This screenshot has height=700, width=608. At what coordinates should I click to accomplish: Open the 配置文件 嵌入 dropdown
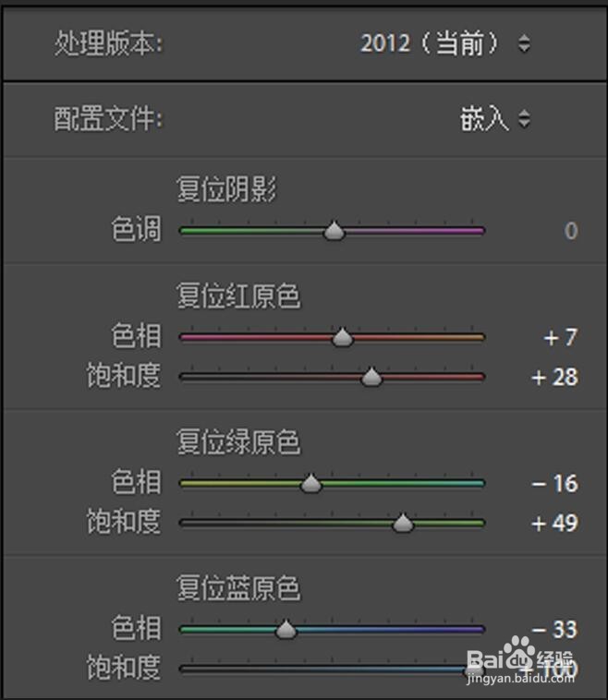click(x=495, y=119)
